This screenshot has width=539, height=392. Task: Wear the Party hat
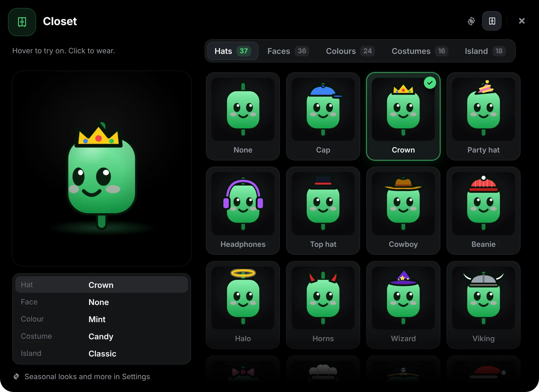[x=484, y=116]
